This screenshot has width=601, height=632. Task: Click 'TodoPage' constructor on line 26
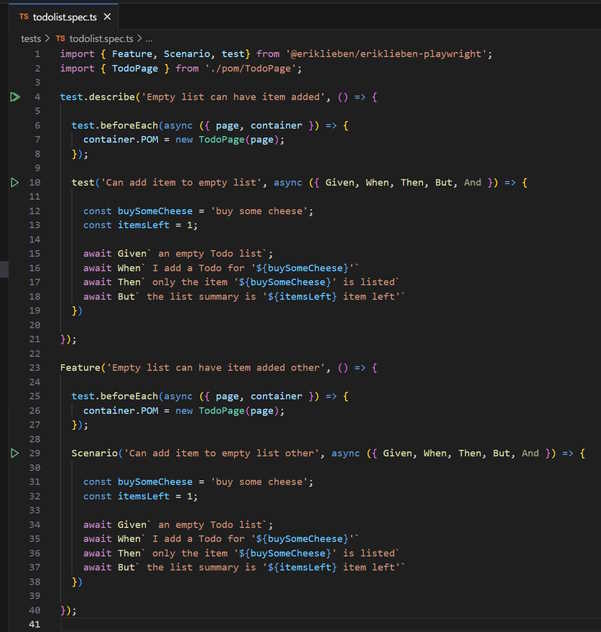click(221, 411)
